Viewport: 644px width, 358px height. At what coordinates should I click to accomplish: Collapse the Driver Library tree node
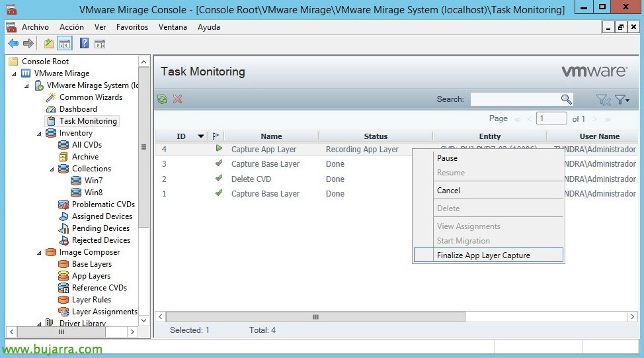pyautogui.click(x=40, y=324)
